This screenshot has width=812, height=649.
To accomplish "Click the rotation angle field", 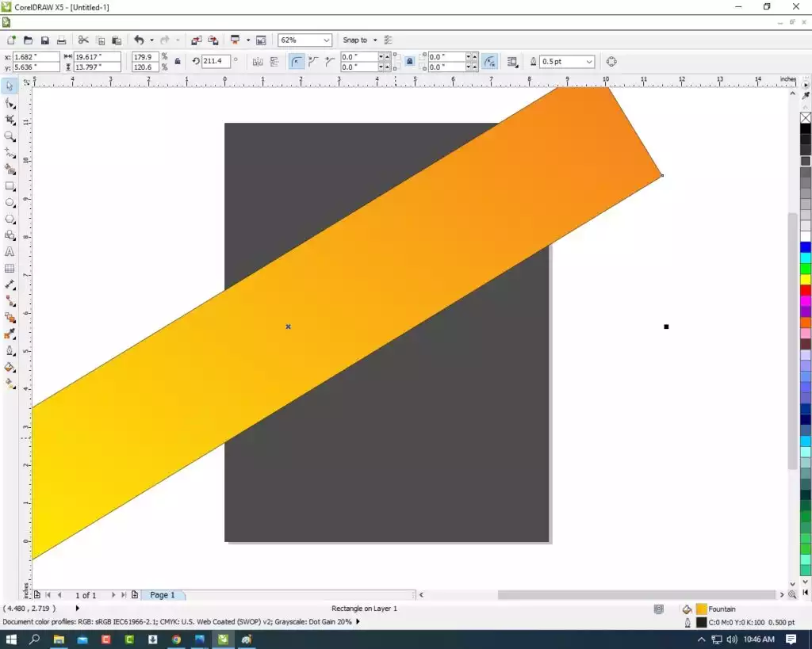I will pyautogui.click(x=215, y=61).
